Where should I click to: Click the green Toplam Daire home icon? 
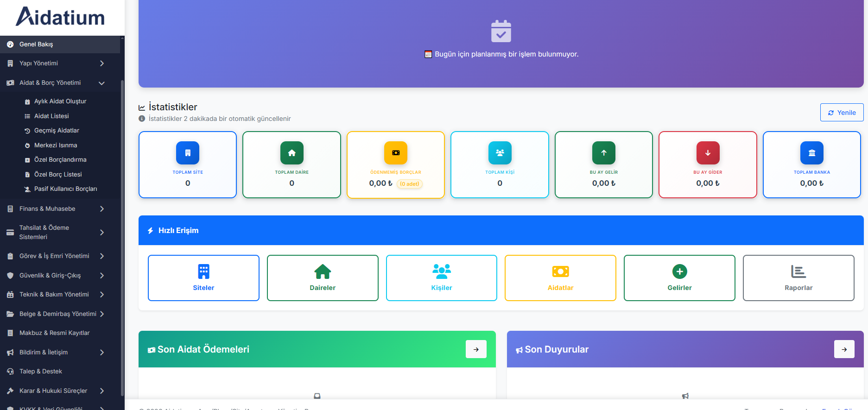[x=292, y=153]
